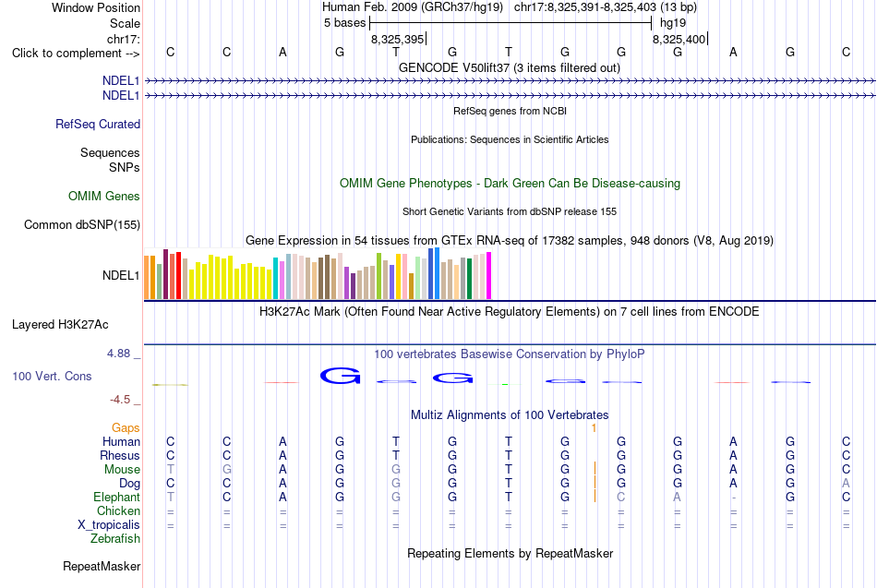Select the X_tropicalis species label
877x588 pixels.
[109, 525]
